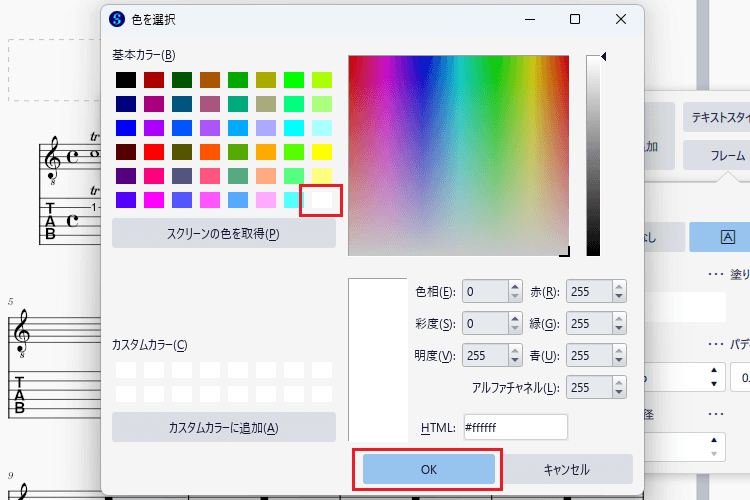This screenshot has height=500, width=750.
Task: Open the テキストスタイル tab
Action: pos(717,117)
